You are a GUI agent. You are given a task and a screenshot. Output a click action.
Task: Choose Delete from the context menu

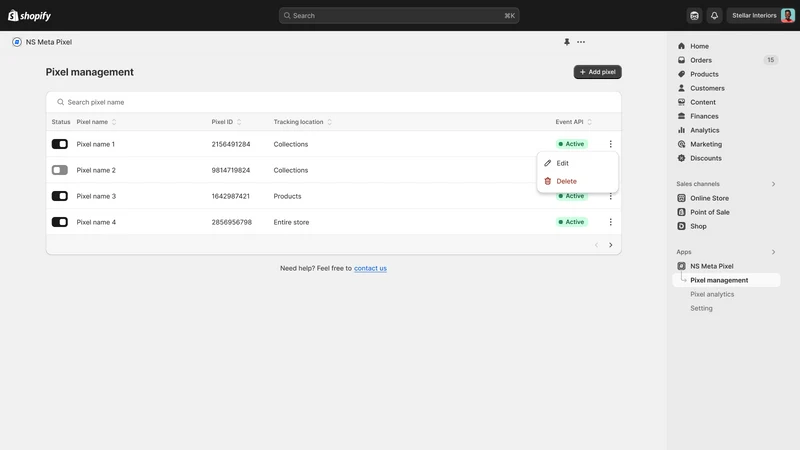point(578,181)
